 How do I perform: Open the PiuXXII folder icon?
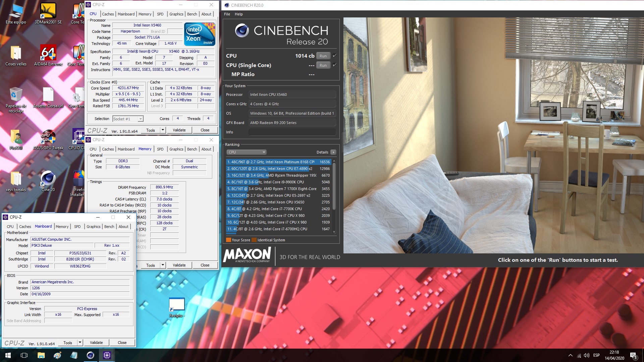tap(16, 139)
